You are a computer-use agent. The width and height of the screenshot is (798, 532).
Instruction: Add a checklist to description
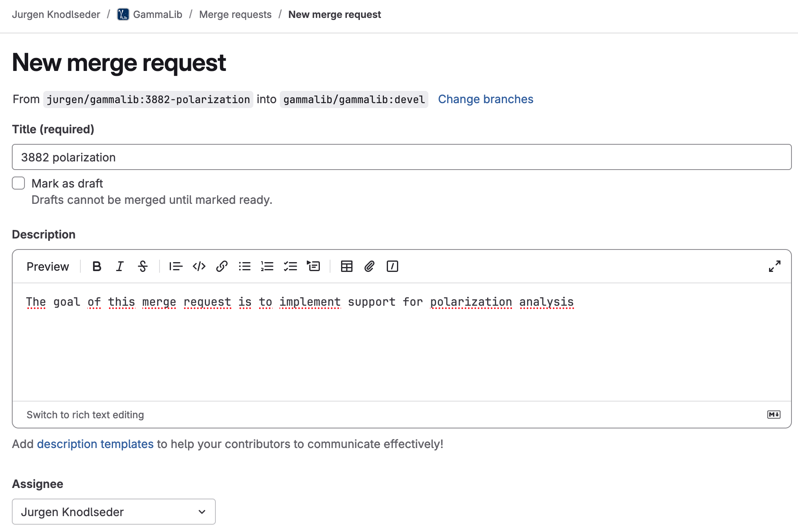[x=290, y=266]
